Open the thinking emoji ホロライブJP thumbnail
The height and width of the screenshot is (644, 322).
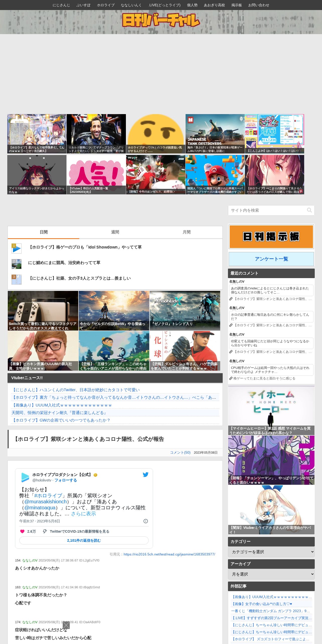156,134
